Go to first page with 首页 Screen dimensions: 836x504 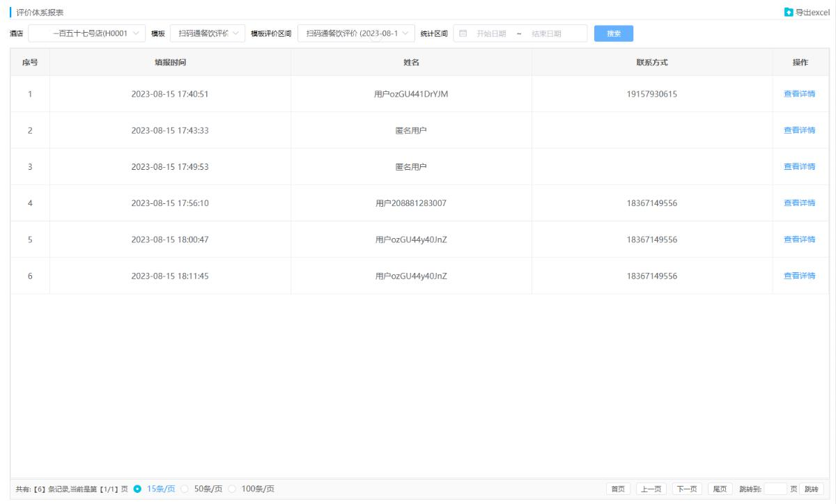618,489
